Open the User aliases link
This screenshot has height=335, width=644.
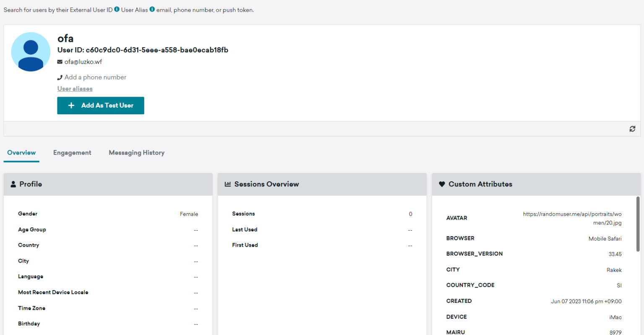coord(75,88)
